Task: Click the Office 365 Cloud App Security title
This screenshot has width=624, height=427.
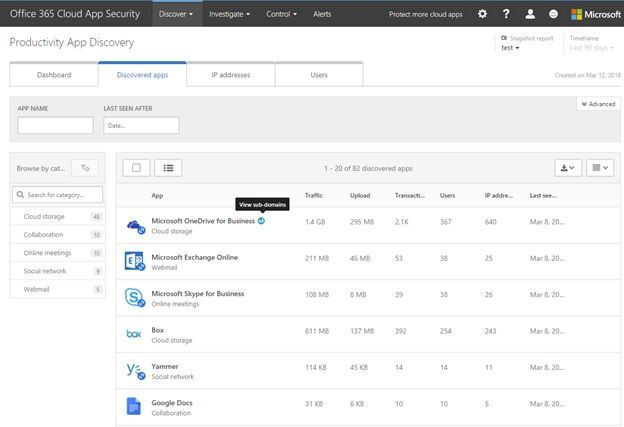Action: (75, 14)
